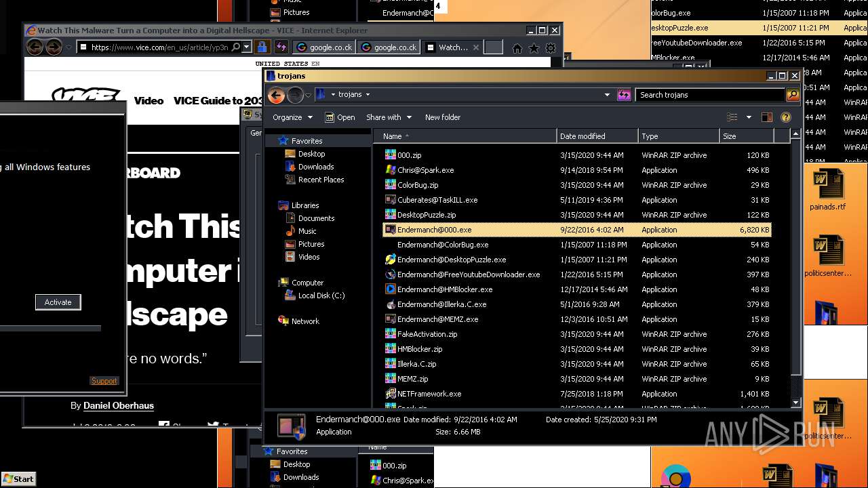
Task: Select the NETFramework.exe icon
Action: [x=390, y=394]
